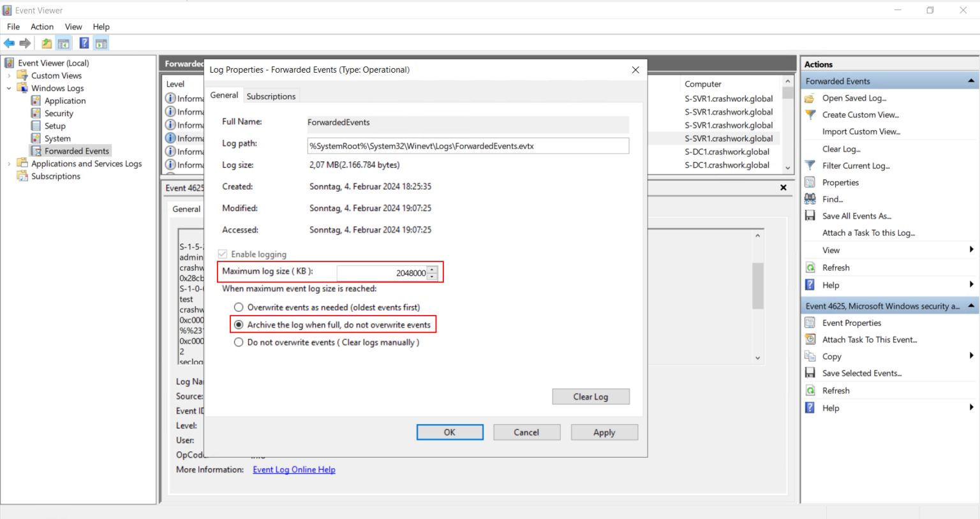Open the Action menu
The image size is (980, 519).
(x=42, y=27)
